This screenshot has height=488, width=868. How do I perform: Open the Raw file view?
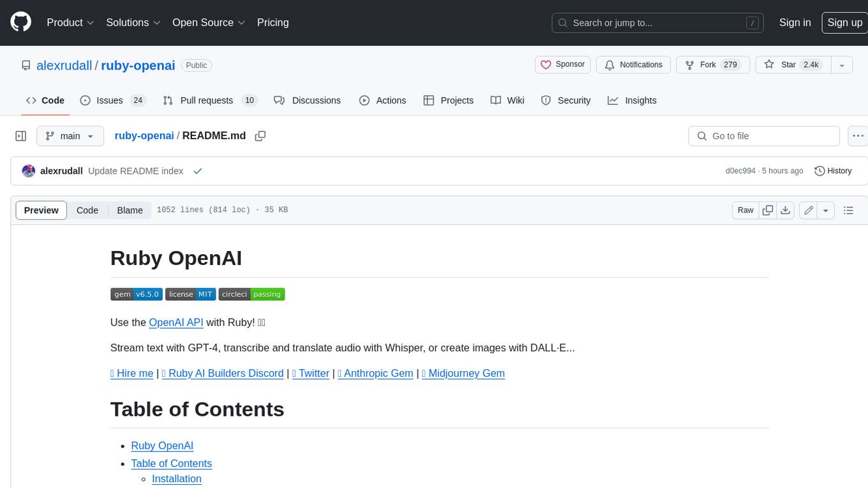tap(745, 210)
